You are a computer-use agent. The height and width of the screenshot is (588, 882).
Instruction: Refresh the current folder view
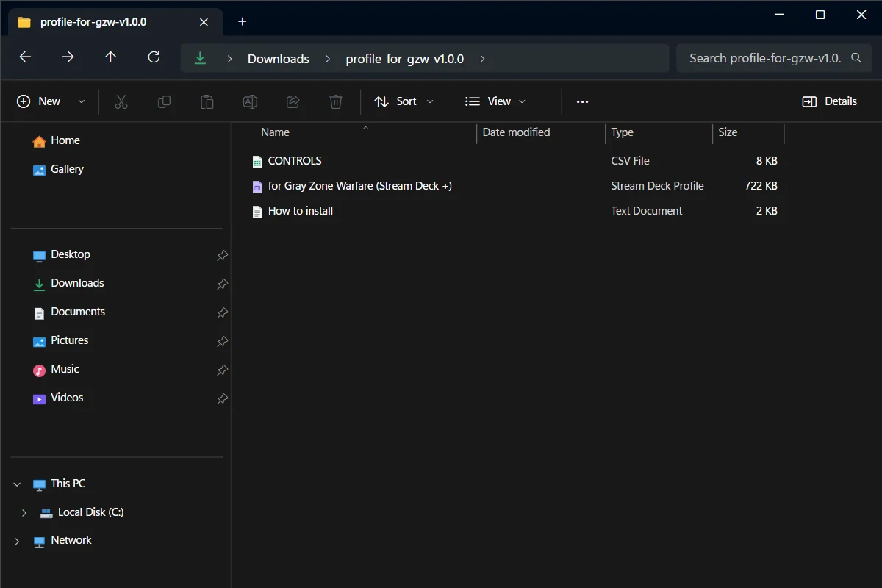pyautogui.click(x=154, y=57)
